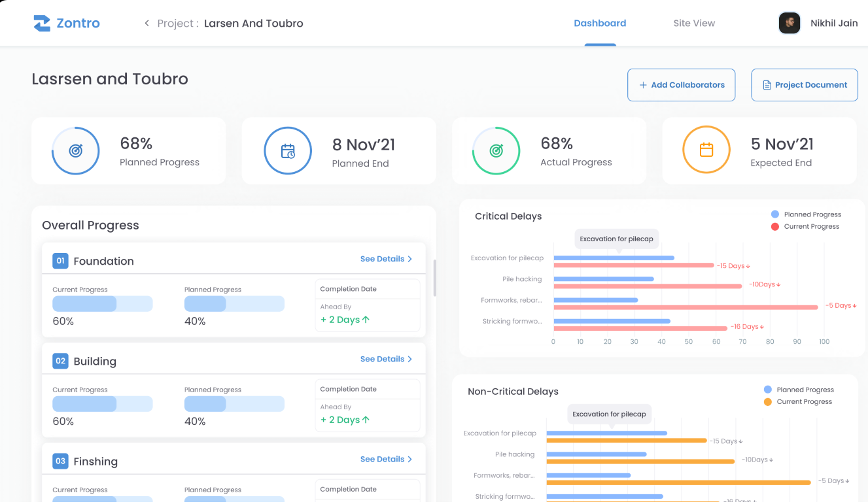Open See Details for Building
Image resolution: width=868 pixels, height=504 pixels.
(x=386, y=359)
